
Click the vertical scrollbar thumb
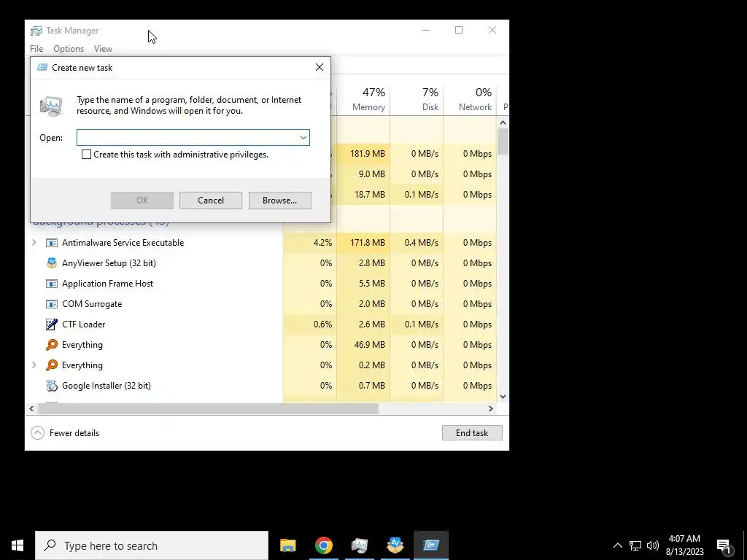503,141
